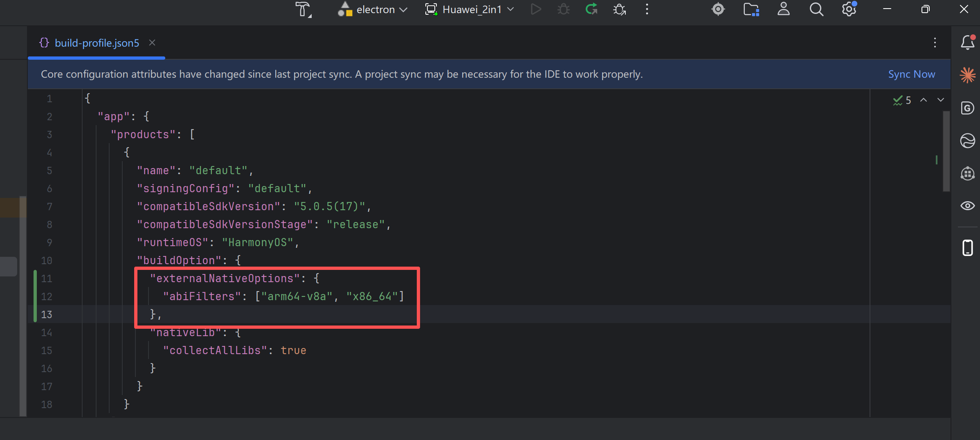
Task: Go to next highlighted problem arrow
Action: coord(941,100)
